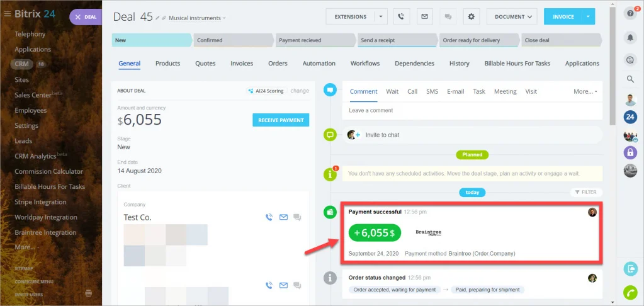This screenshot has width=644, height=306.
Task: Click the purple lock icon
Action: click(630, 153)
